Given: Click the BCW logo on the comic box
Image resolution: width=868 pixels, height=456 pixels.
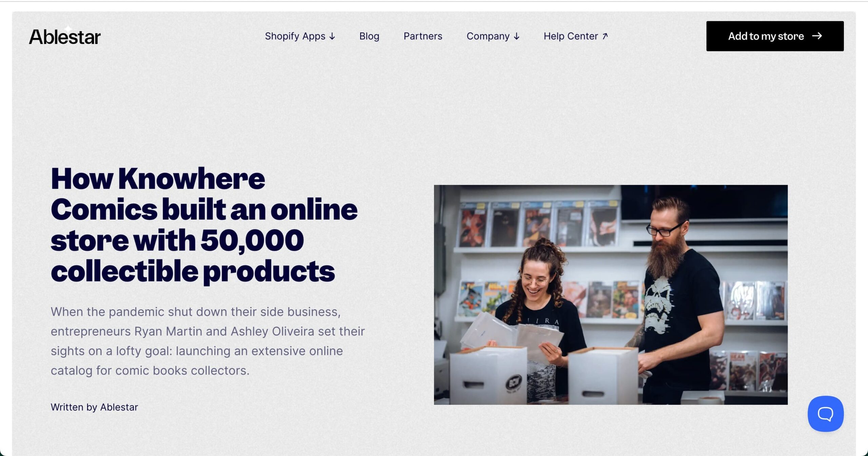Looking at the screenshot, I should pos(514,384).
